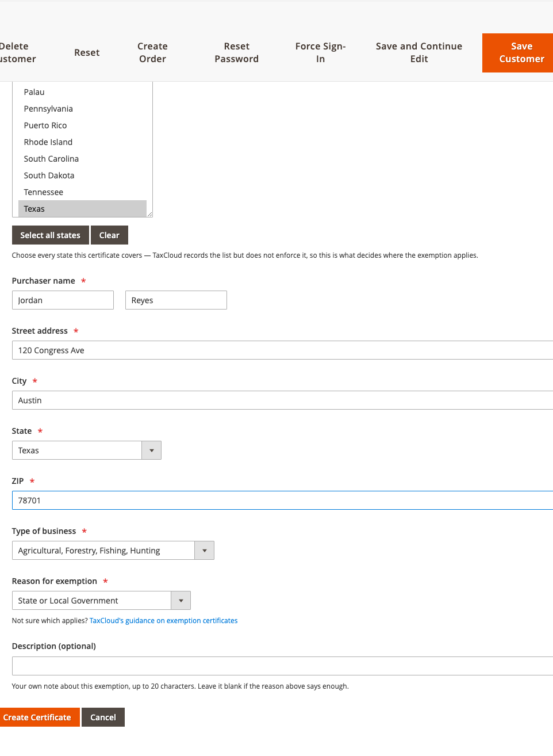Select Palau in the states list
Screen dimensions: 553x756
click(x=82, y=92)
